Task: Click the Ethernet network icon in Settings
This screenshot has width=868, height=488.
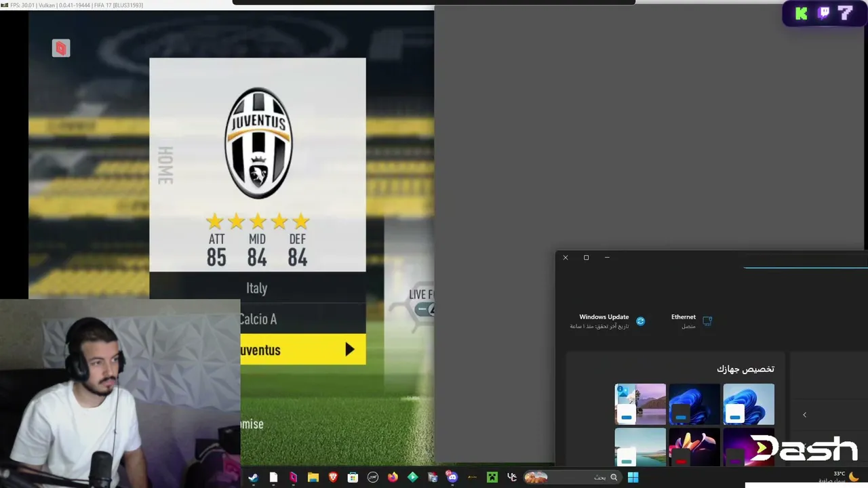Action: pos(707,321)
